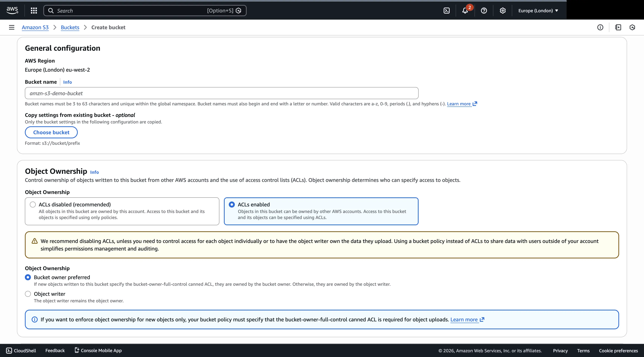The height and width of the screenshot is (357, 644).
Task: Go to the AWS console home logo
Action: coord(12,11)
